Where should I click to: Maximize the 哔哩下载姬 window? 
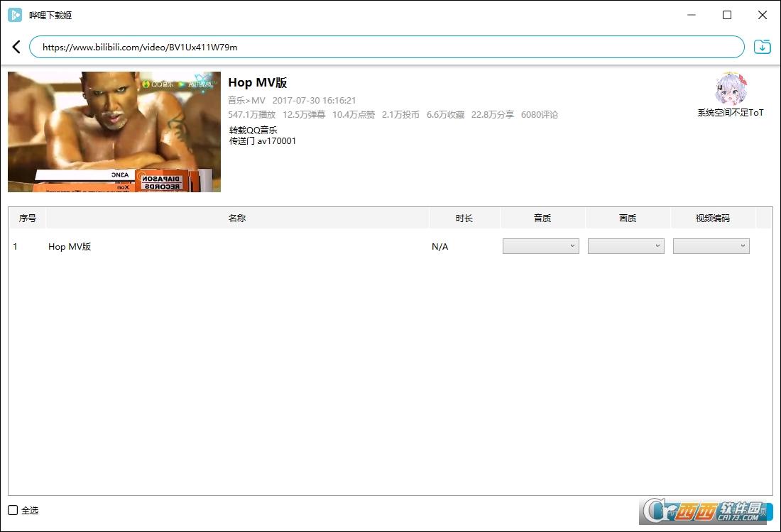click(727, 15)
